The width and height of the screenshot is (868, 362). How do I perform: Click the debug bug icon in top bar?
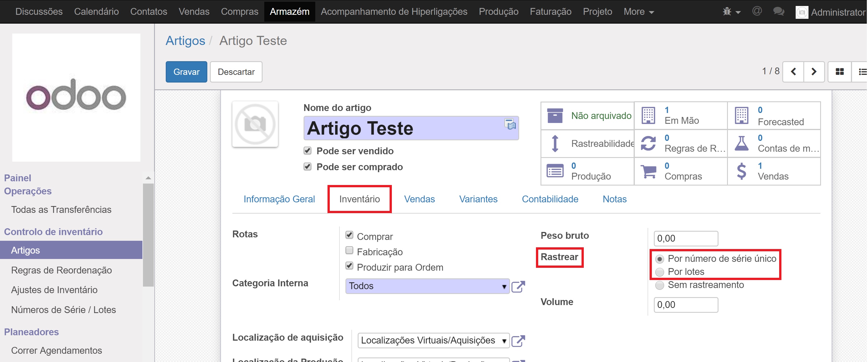pos(727,12)
